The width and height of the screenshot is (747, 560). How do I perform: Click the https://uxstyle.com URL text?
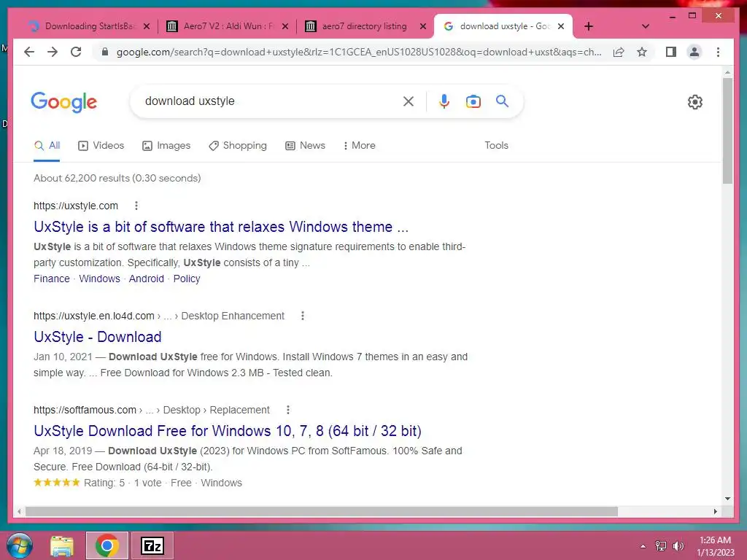tap(76, 206)
